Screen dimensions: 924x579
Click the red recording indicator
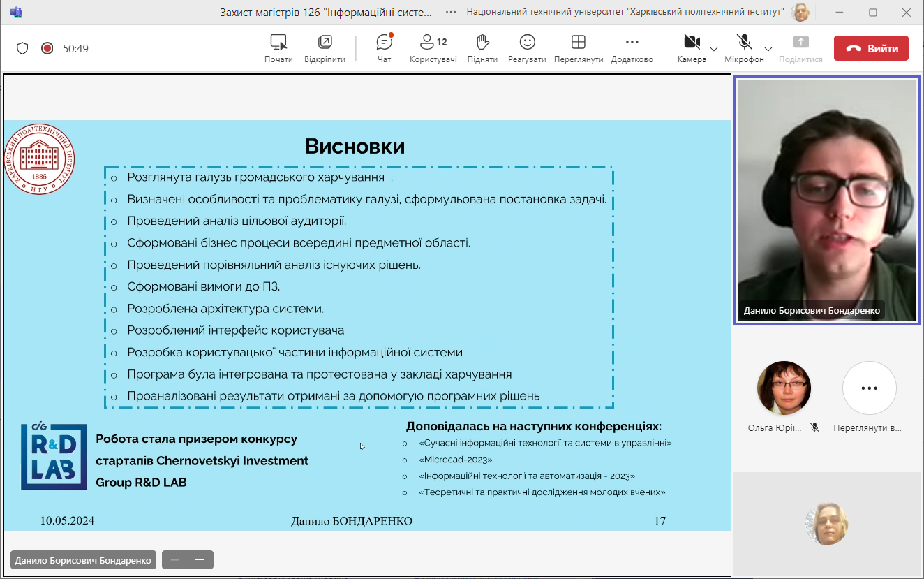pyautogui.click(x=47, y=48)
